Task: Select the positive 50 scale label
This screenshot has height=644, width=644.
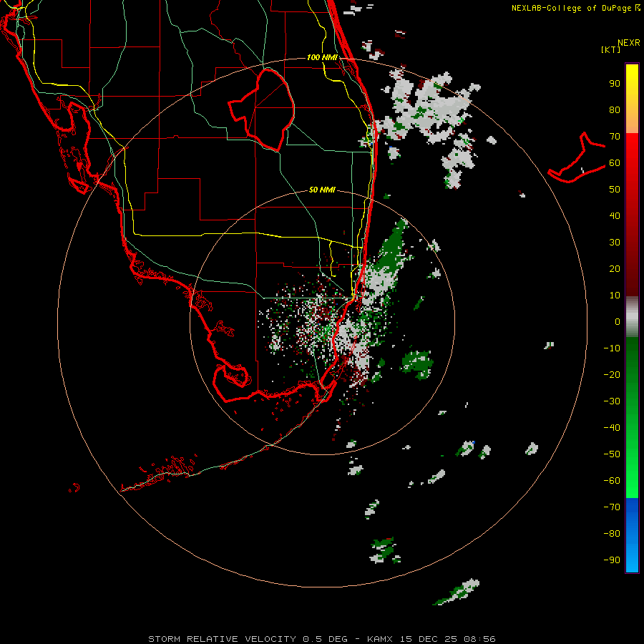Action: point(615,190)
